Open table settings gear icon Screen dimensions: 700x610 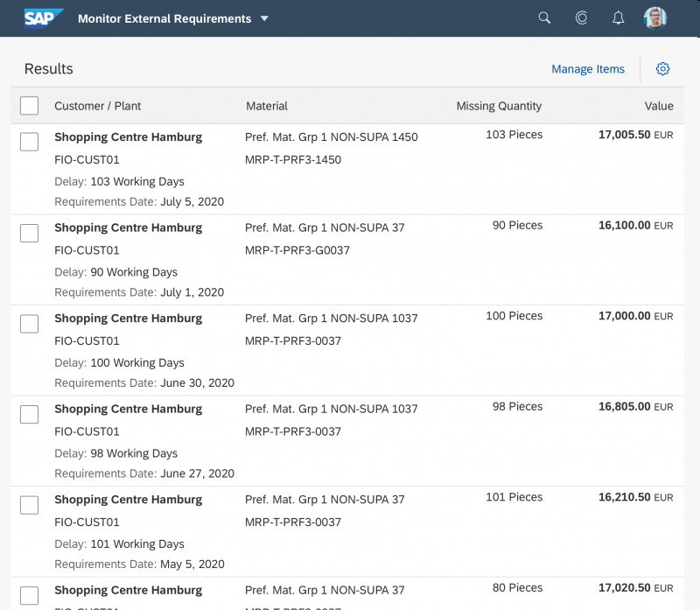point(662,69)
